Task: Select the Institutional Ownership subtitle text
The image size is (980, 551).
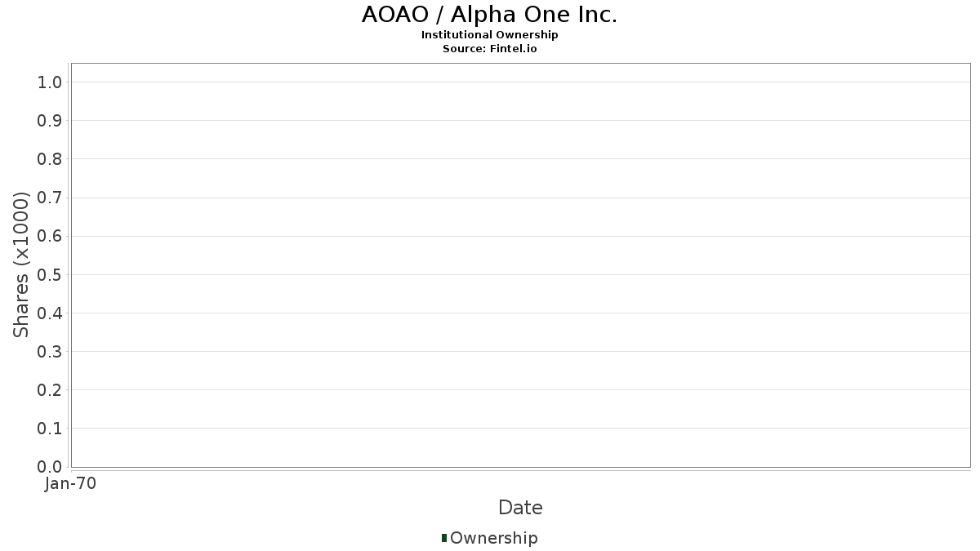Action: pos(489,35)
